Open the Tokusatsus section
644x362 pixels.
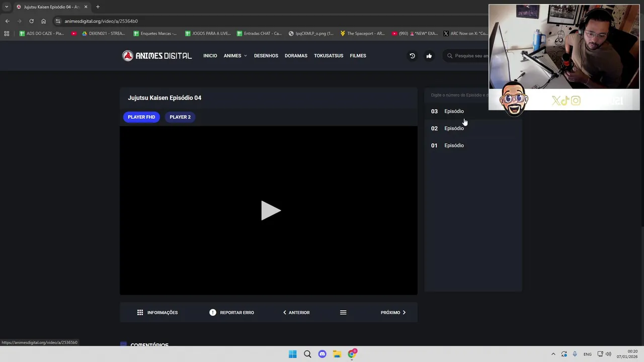329,56
